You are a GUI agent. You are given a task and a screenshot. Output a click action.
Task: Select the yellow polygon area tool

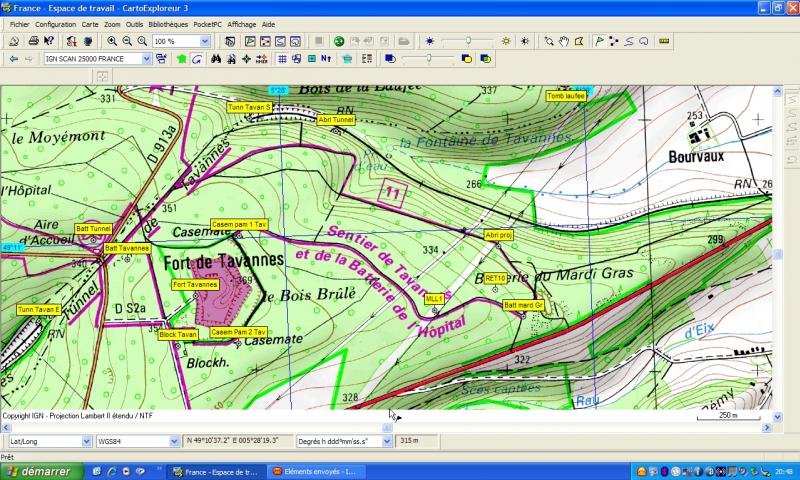tap(579, 41)
